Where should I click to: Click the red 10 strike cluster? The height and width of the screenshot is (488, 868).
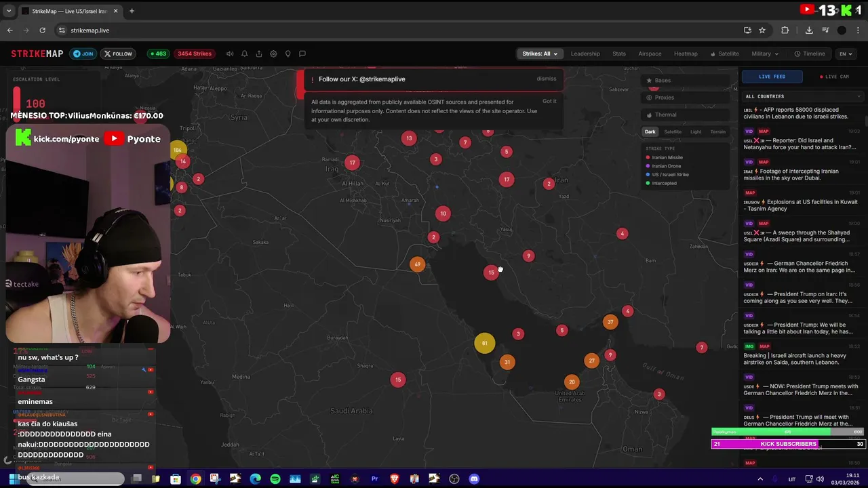pyautogui.click(x=443, y=213)
